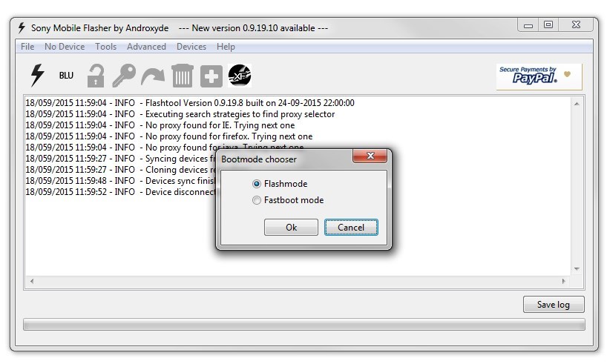Click log line 'No proxy found for IE'
This screenshot has width=607, height=364.
tap(160, 125)
